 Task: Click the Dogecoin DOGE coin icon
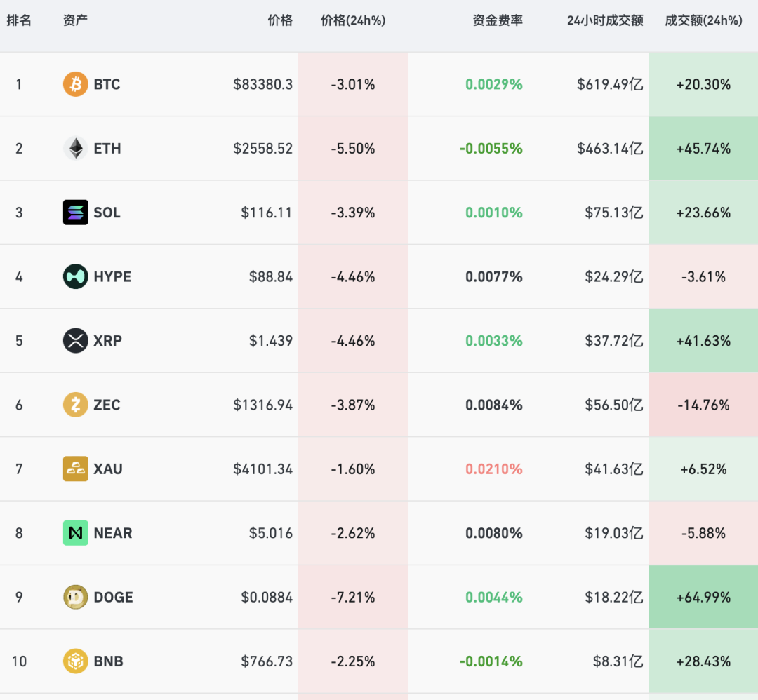point(75,597)
